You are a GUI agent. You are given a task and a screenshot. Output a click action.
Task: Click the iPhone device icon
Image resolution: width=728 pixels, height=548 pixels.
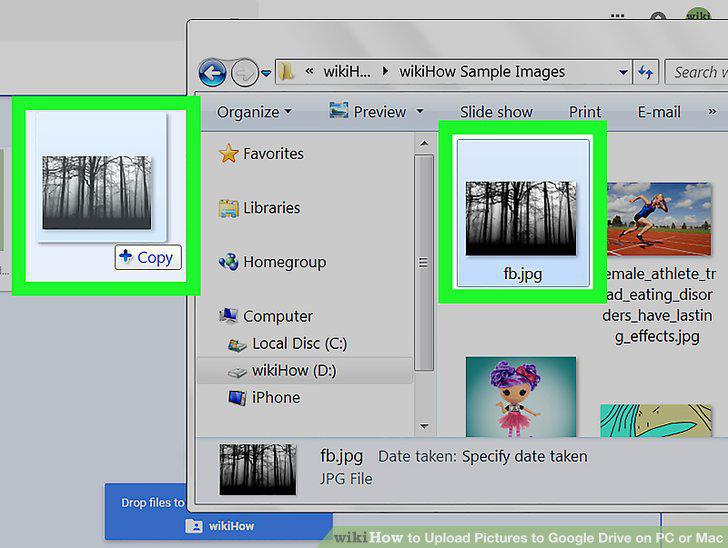pos(237,398)
